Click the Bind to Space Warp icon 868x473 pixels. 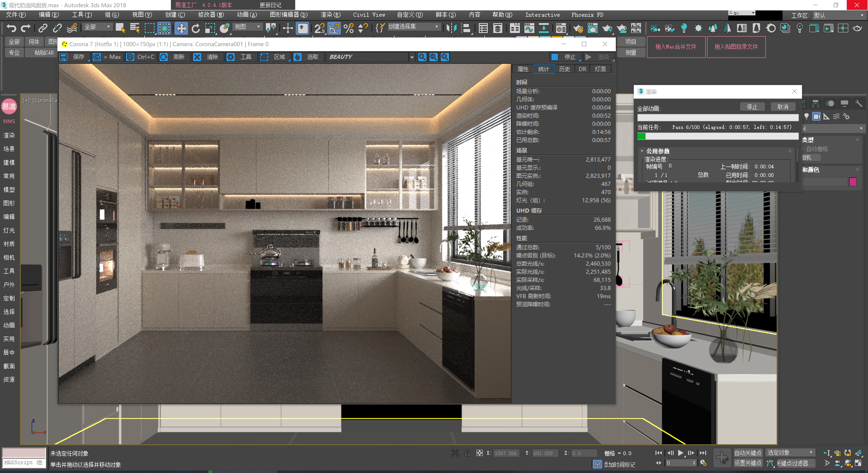coord(72,28)
